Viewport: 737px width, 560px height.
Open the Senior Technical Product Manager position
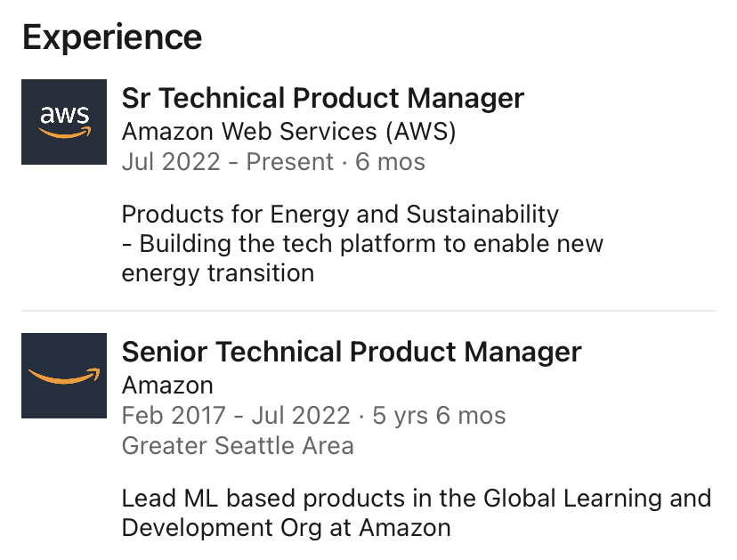351,352
